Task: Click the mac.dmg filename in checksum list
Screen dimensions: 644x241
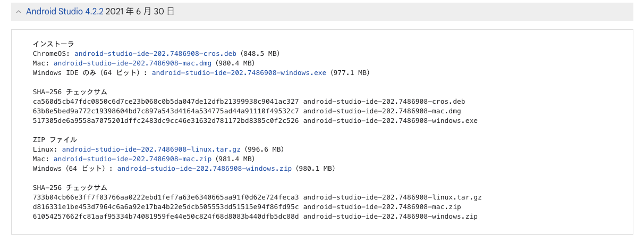Action: (x=382, y=111)
